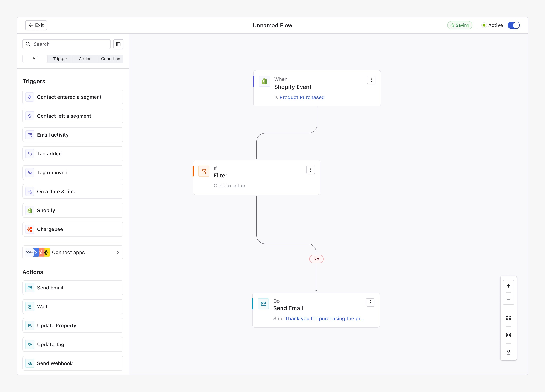Image resolution: width=545 pixels, height=392 pixels.
Task: Zoom out with the minus icon
Action: 508,299
